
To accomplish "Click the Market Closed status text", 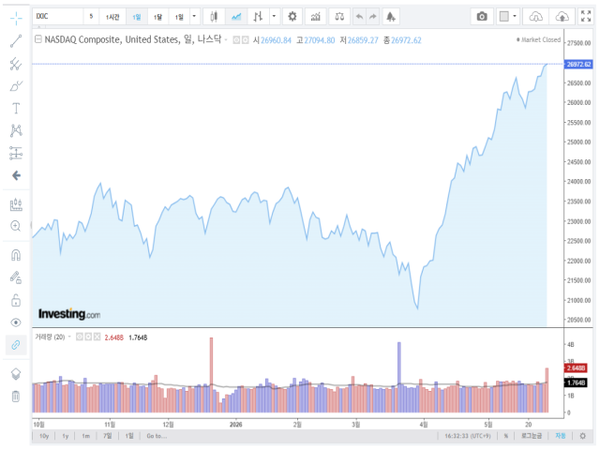I will (x=539, y=39).
